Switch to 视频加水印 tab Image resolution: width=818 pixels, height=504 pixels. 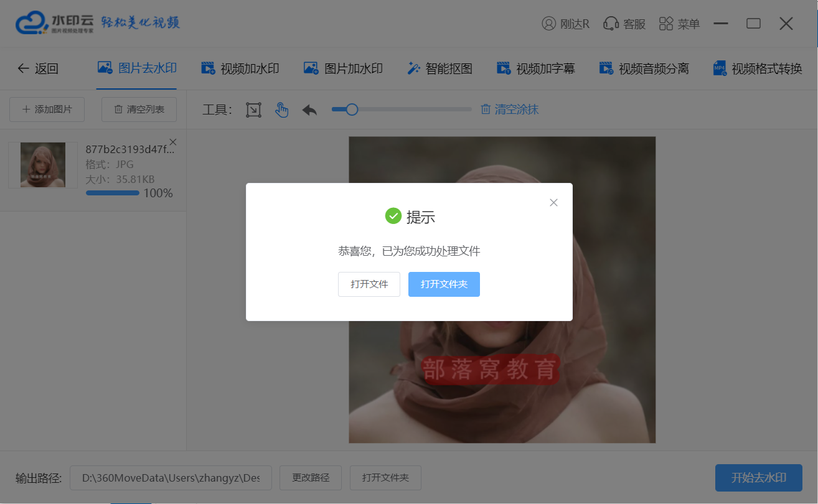coord(240,68)
